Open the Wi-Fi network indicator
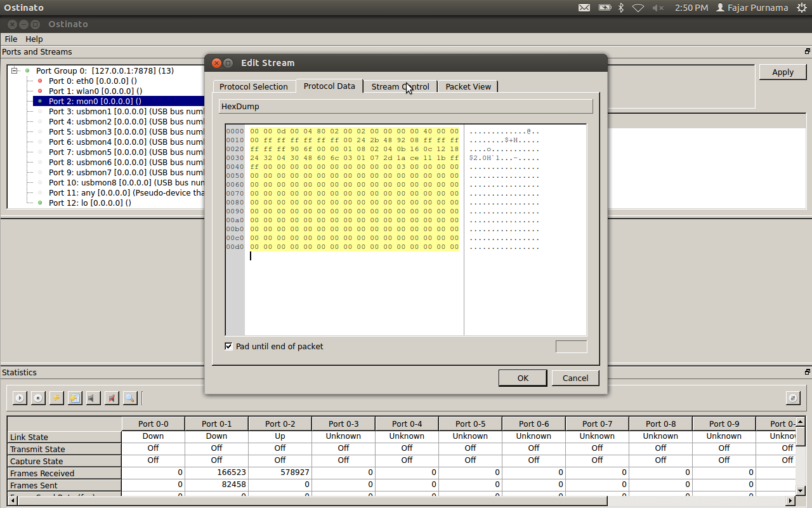 [x=638, y=8]
